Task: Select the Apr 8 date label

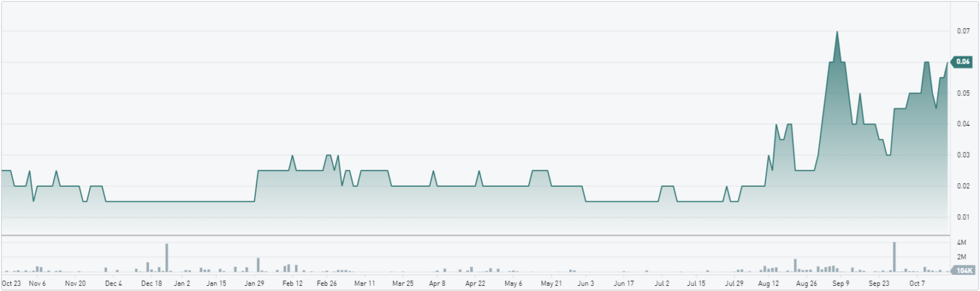Action: point(437,282)
